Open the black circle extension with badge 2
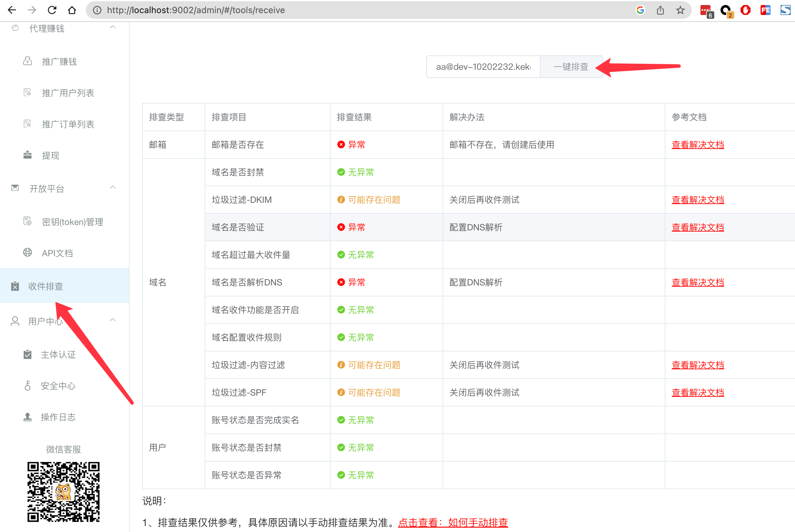The height and width of the screenshot is (532, 795). tap(726, 11)
